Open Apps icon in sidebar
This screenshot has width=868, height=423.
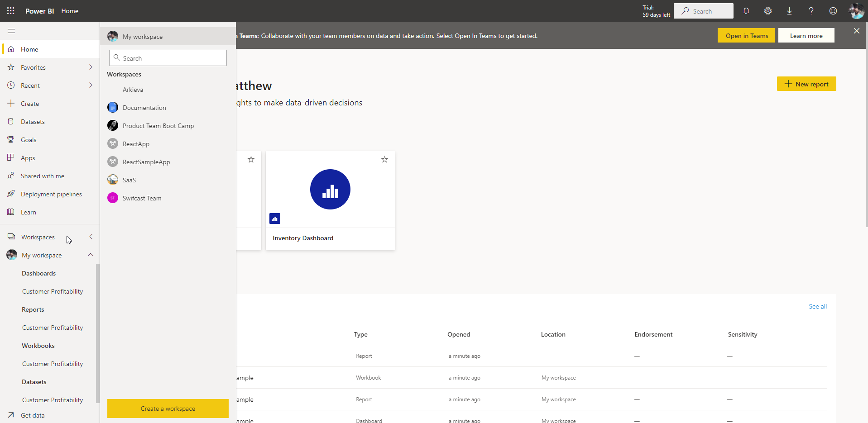[x=11, y=157]
